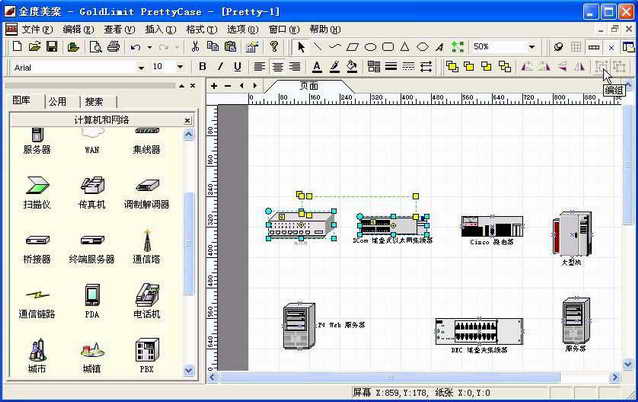The width and height of the screenshot is (638, 402).
Task: Click the Cisco router shape on canvas
Action: point(491,227)
